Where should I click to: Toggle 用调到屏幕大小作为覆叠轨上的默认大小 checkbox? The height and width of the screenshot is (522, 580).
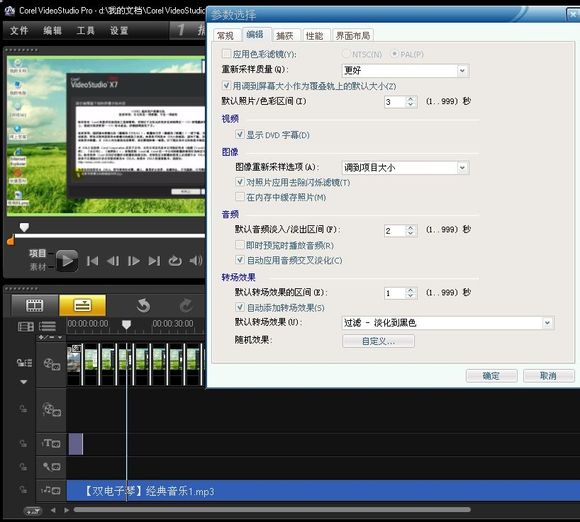click(x=226, y=85)
